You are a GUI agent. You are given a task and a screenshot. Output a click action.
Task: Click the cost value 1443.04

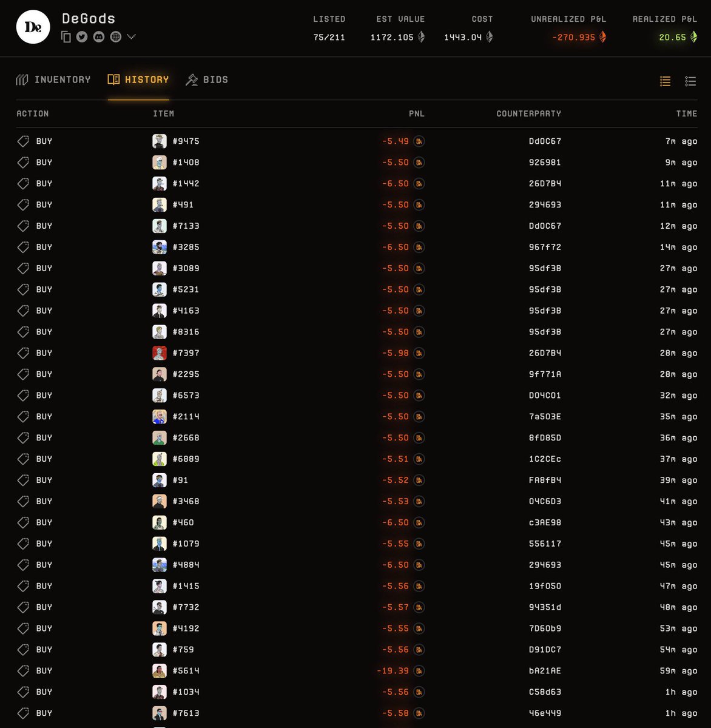click(463, 38)
